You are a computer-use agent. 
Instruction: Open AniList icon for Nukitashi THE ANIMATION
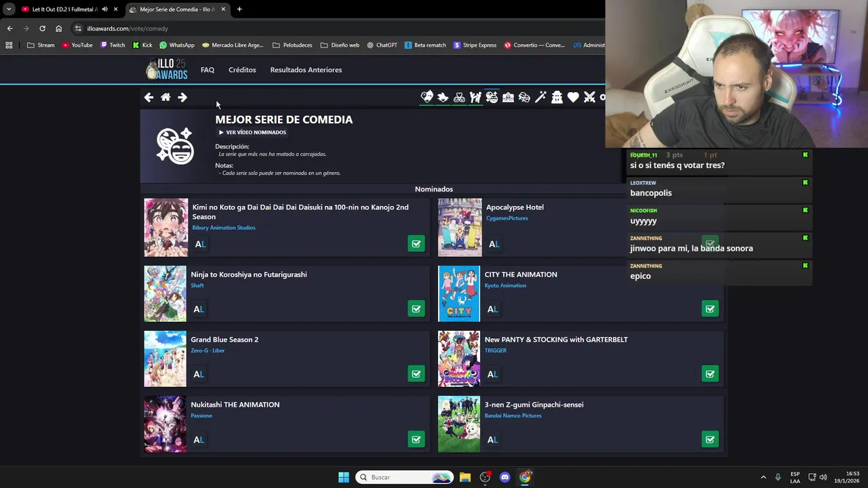pyautogui.click(x=199, y=440)
